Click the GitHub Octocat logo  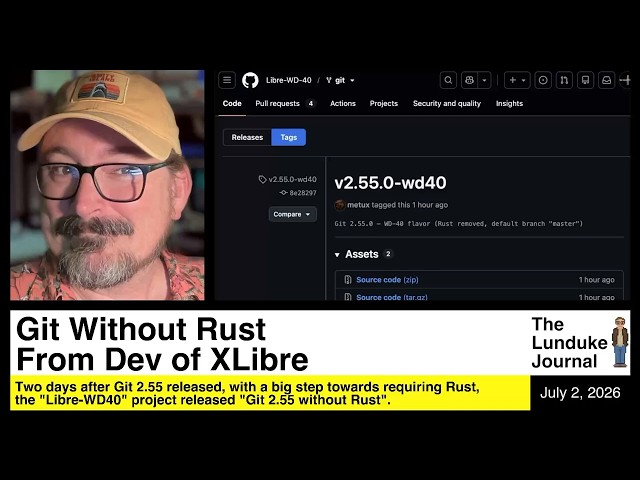point(250,80)
